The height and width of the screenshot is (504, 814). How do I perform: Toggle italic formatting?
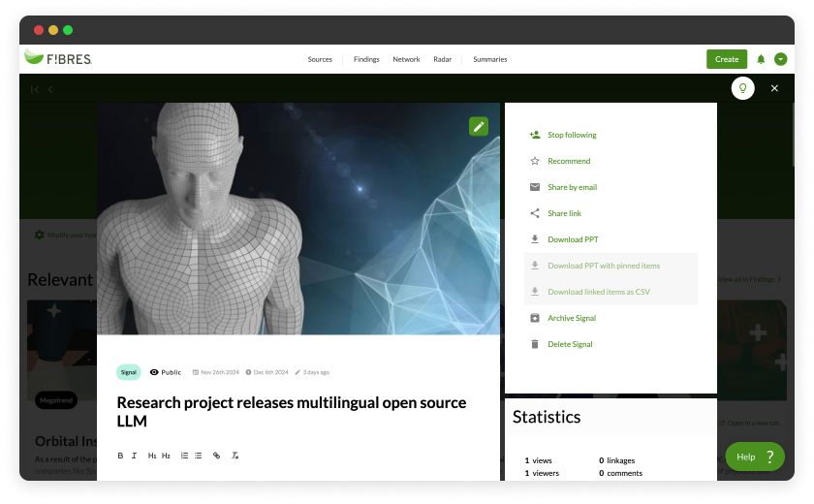134,456
